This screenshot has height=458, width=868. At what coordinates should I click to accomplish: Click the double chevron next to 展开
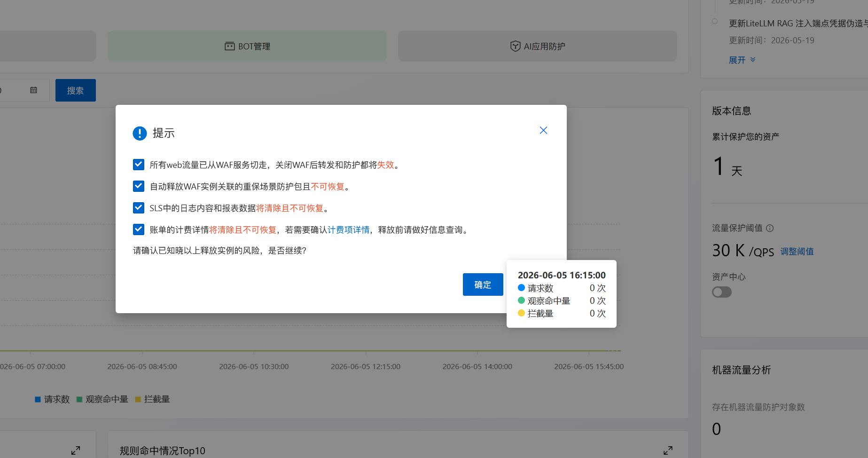coord(753,60)
